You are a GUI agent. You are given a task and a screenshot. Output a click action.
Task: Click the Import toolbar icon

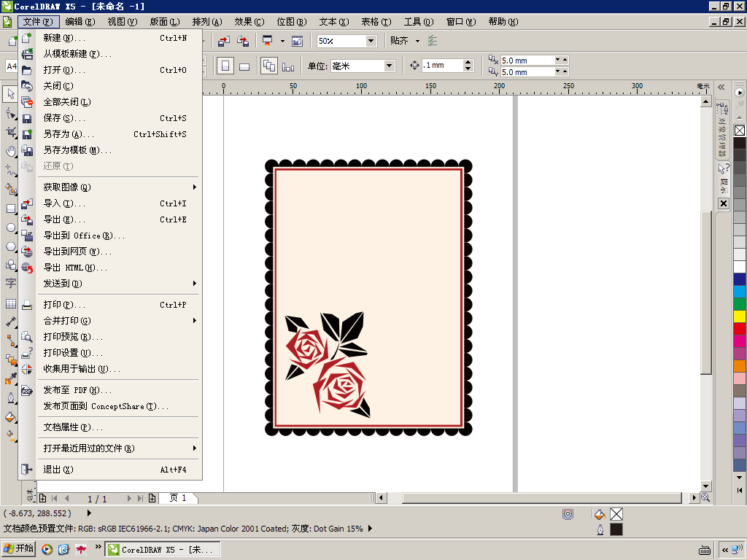[224, 41]
